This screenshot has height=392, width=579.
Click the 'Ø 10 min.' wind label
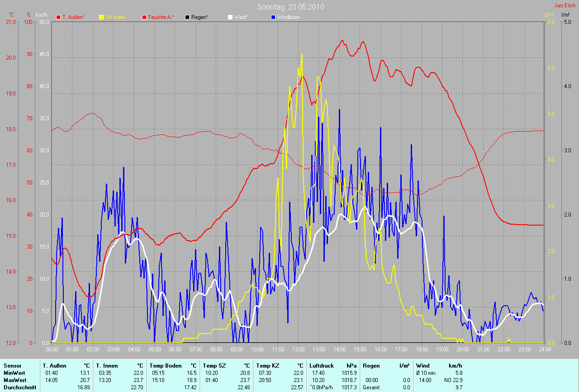427,373
